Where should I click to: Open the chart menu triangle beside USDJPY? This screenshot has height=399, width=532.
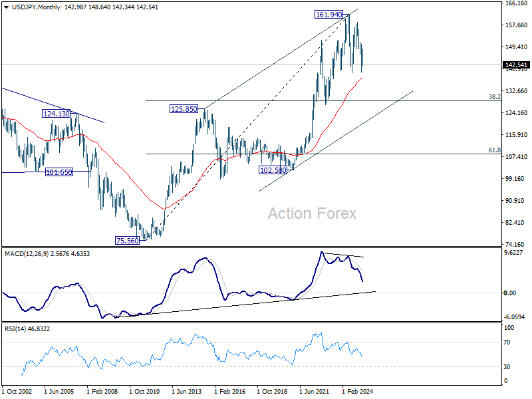[x=6, y=7]
